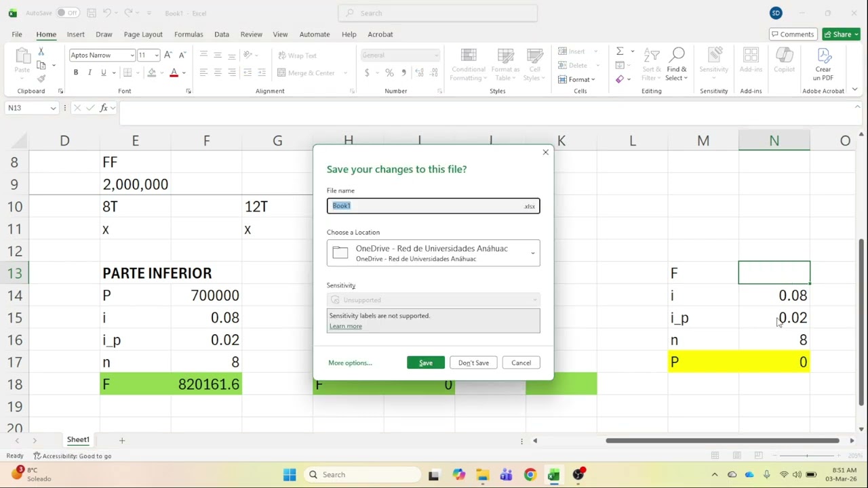Click the Learn more link
The image size is (868, 488).
click(346, 326)
